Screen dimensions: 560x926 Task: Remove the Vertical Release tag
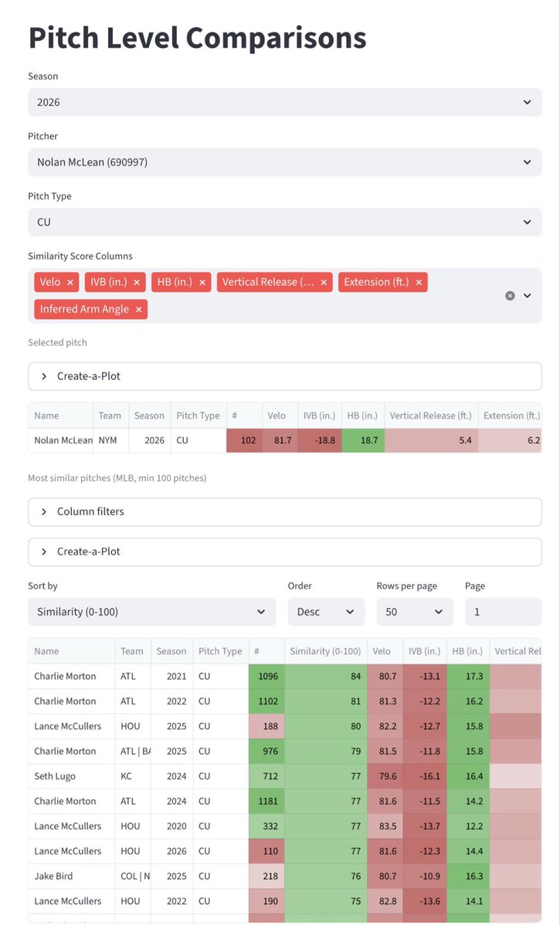[x=324, y=283]
